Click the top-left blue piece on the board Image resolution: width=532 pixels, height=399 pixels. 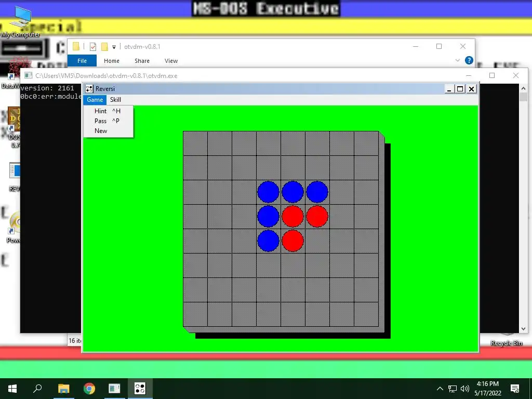(x=269, y=192)
